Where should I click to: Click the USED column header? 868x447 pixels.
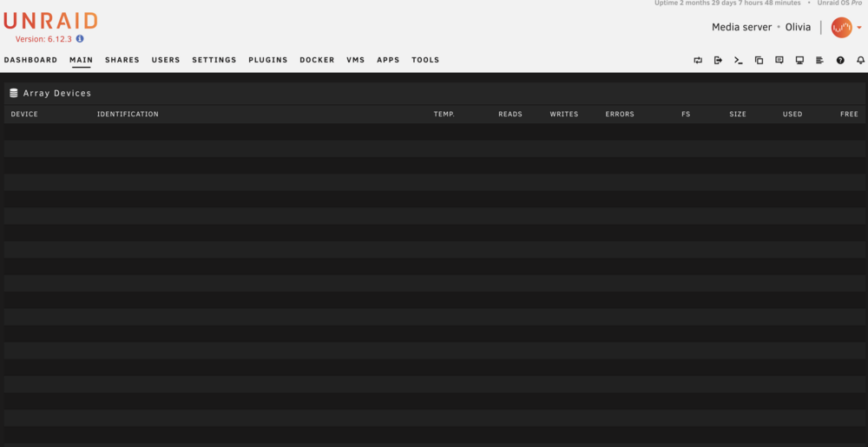[x=792, y=115]
